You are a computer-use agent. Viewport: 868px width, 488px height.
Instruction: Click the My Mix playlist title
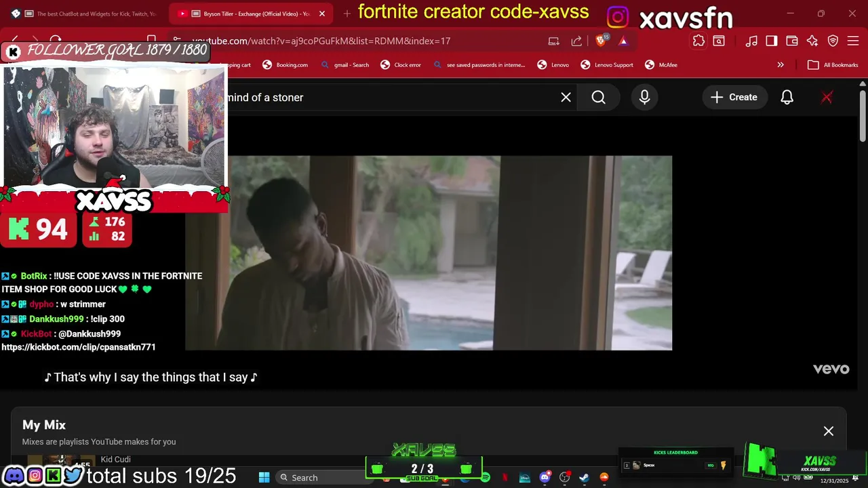click(44, 425)
